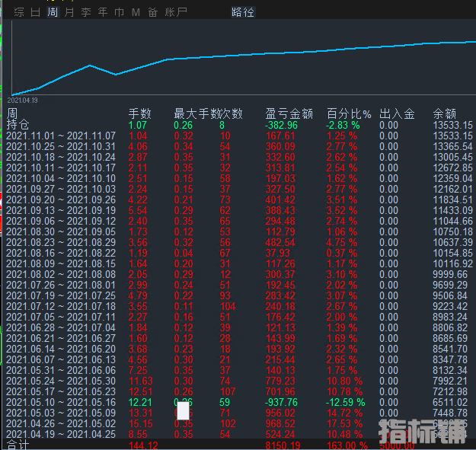Select the 2021.11.01 ~ 2021.11.07 week row
The height and width of the screenshot is (450, 476).
(239, 136)
